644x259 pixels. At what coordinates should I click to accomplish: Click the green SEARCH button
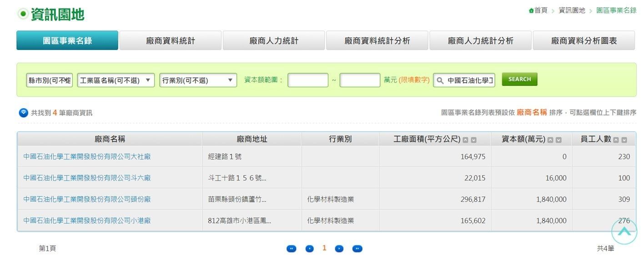(x=519, y=79)
